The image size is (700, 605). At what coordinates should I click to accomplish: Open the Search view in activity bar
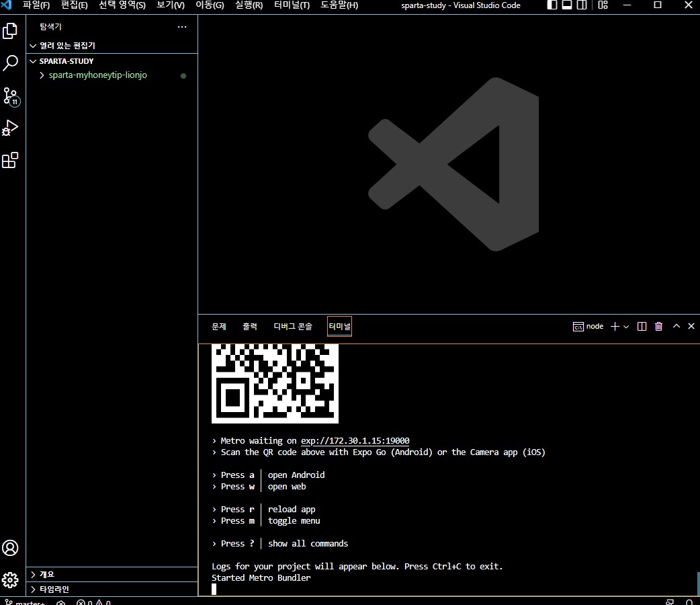(x=10, y=63)
